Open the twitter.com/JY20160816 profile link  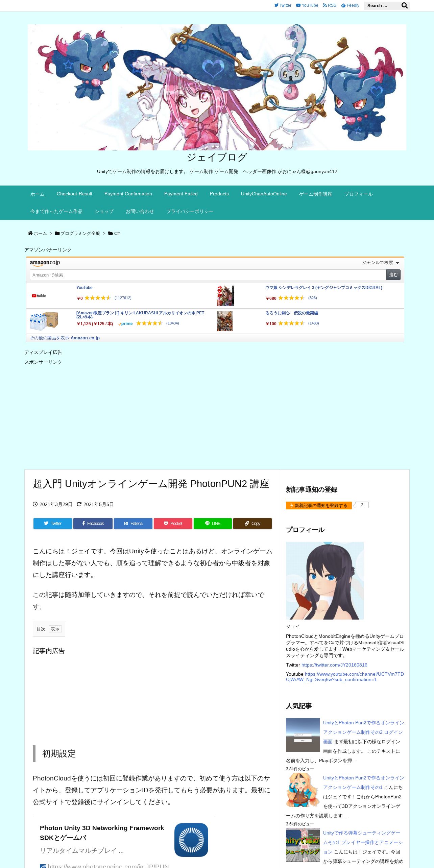pos(334,665)
